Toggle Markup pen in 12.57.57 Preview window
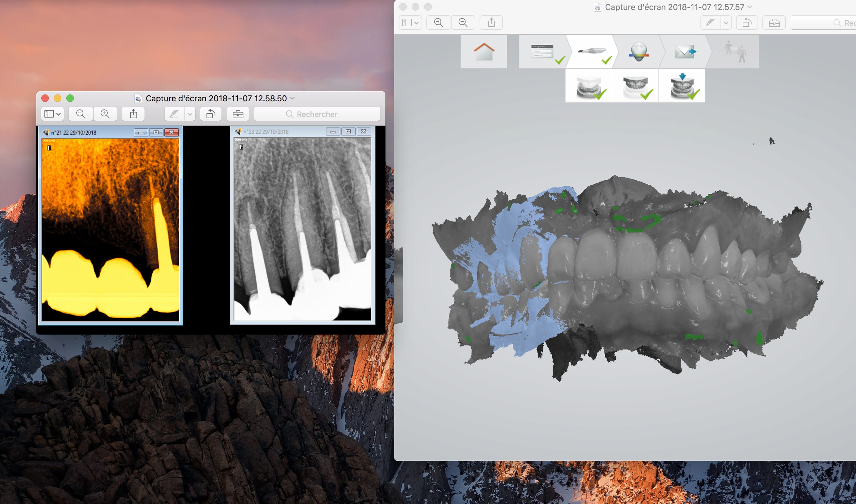The image size is (856, 504). point(711,23)
